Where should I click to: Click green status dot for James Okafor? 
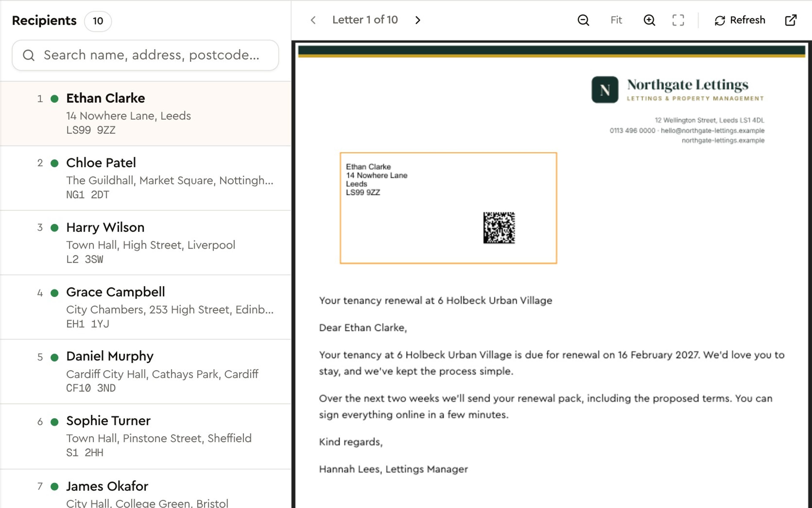point(54,486)
